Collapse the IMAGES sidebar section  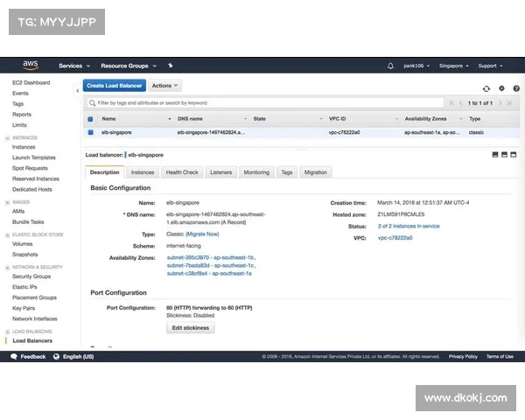[x=7, y=202]
